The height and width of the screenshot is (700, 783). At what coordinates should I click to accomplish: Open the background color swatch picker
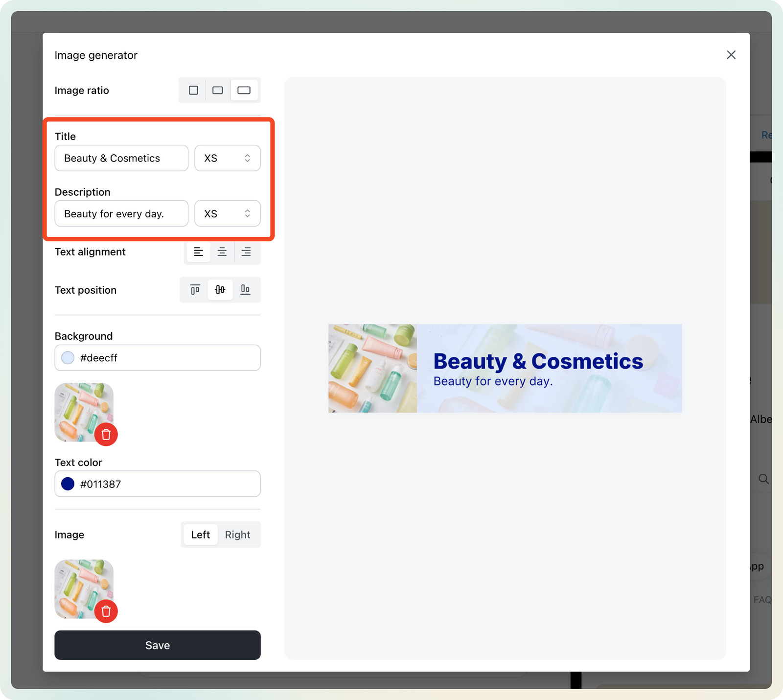[x=68, y=358]
